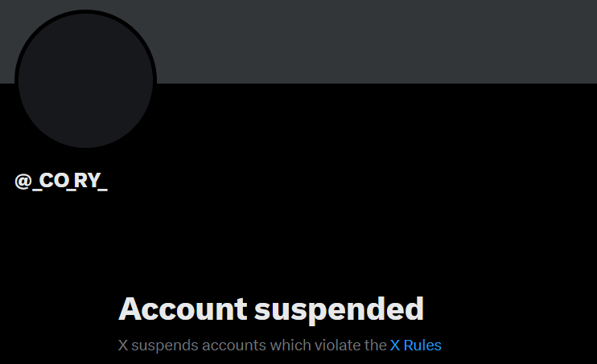Click the letters RY in the handle
This screenshot has height=364, width=597.
click(x=87, y=180)
